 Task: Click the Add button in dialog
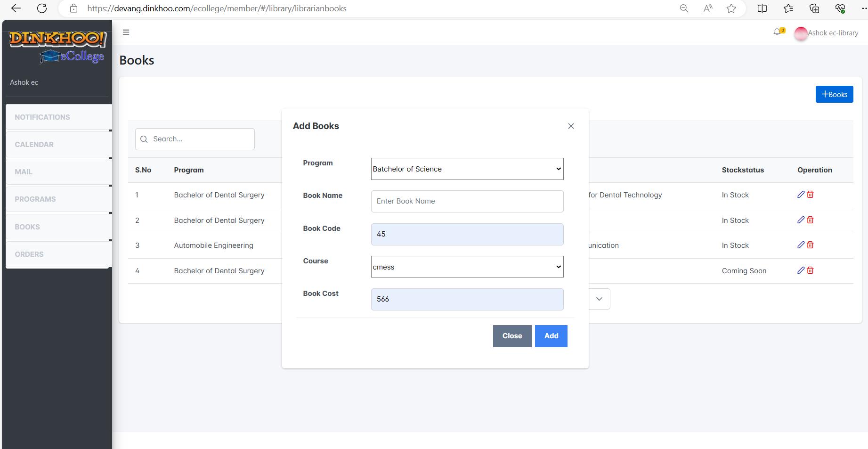(551, 336)
